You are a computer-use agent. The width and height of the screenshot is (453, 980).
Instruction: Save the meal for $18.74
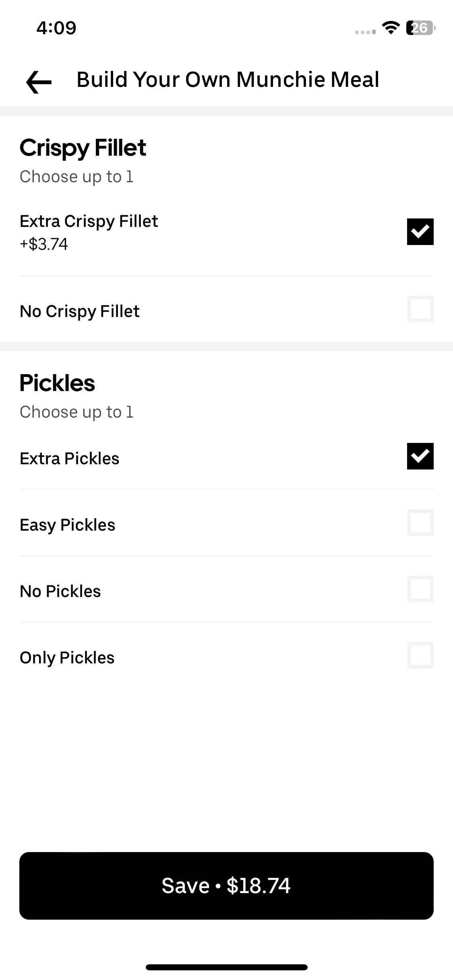tap(226, 885)
